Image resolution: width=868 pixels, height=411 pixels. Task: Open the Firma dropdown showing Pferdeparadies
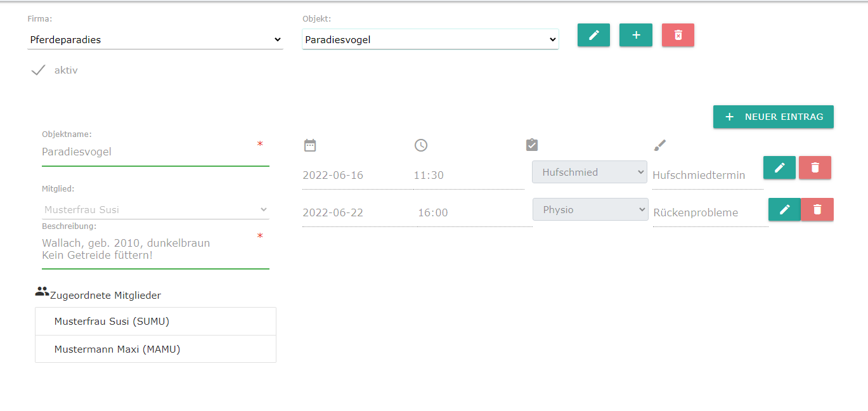pyautogui.click(x=155, y=39)
